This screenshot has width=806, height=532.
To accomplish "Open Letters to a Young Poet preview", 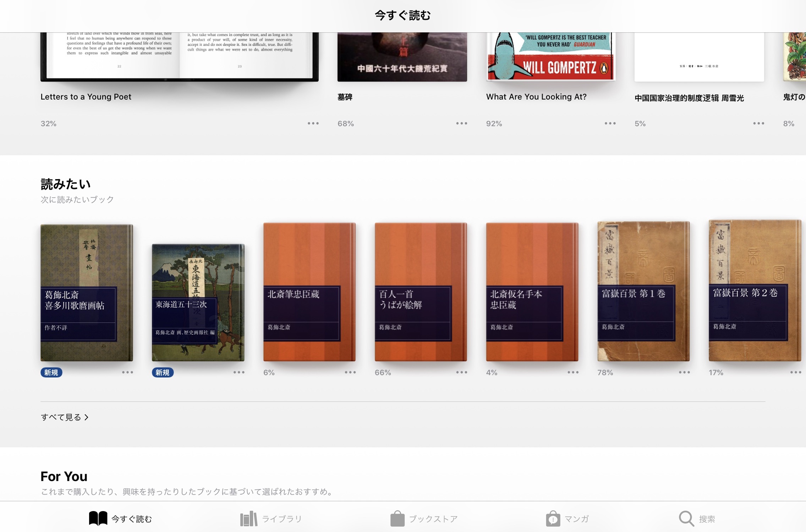I will click(179, 56).
